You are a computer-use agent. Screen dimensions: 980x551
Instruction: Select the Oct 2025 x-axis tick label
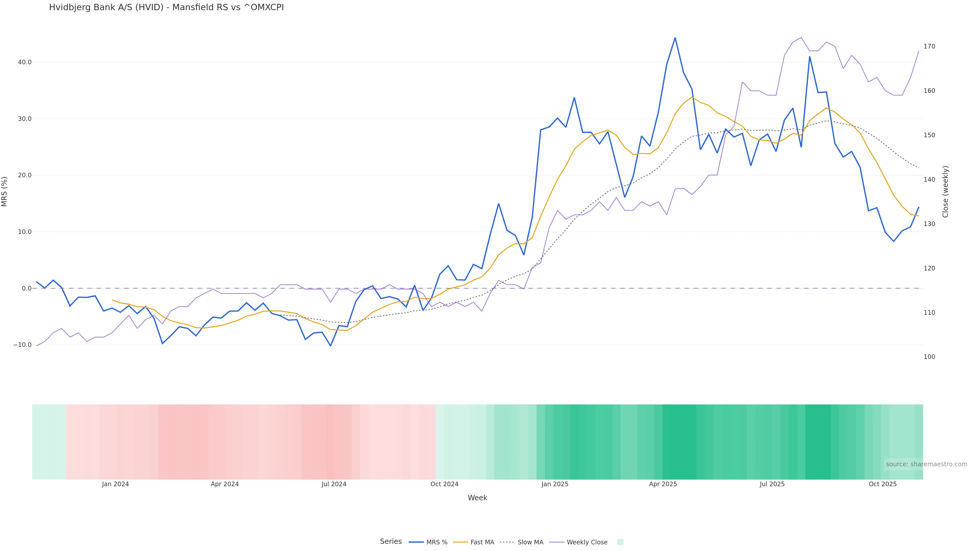883,484
